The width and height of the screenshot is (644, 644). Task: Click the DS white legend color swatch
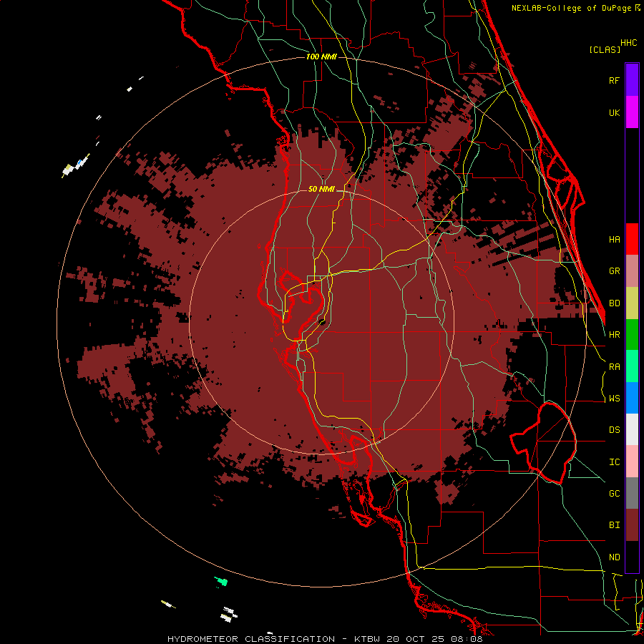pos(632,430)
